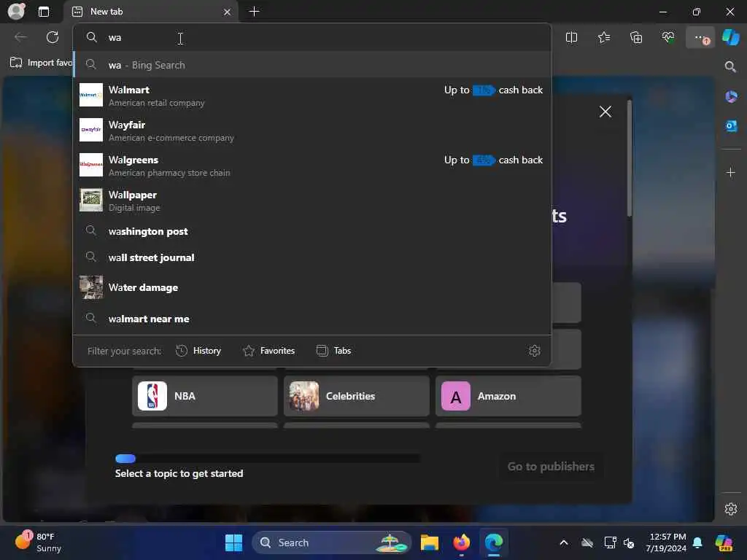Image resolution: width=747 pixels, height=560 pixels.
Task: Select the 'wa - Bing Search' suggestion
Action: coord(312,65)
